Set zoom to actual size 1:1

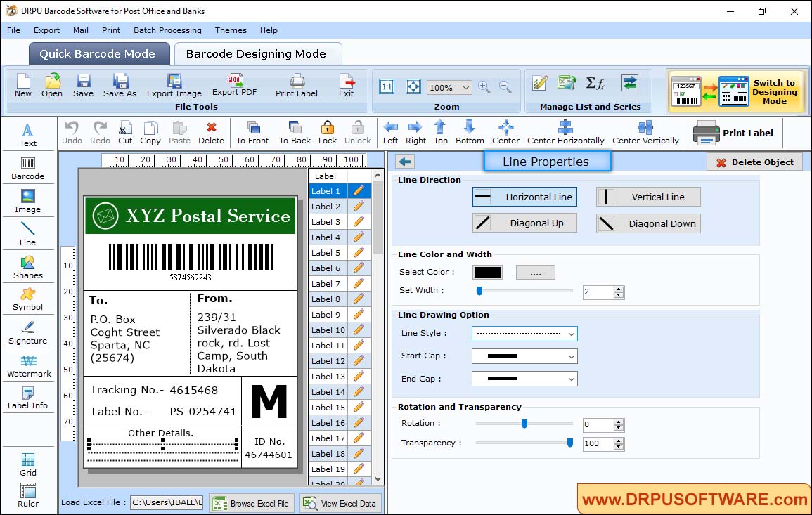coord(387,86)
